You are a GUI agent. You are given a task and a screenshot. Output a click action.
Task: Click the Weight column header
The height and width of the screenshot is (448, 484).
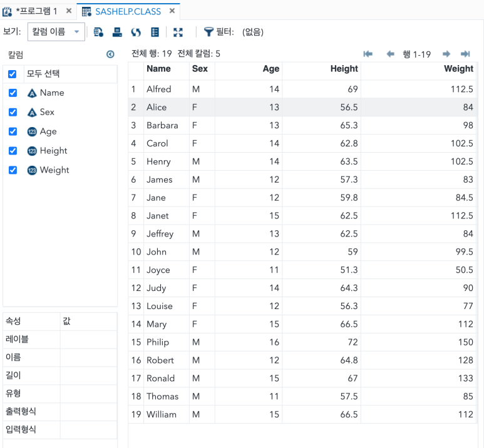point(418,68)
